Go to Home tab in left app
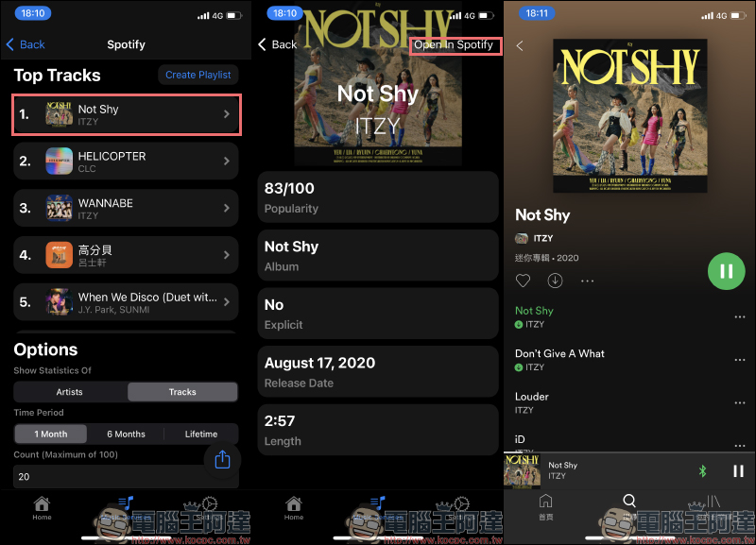 42,508
